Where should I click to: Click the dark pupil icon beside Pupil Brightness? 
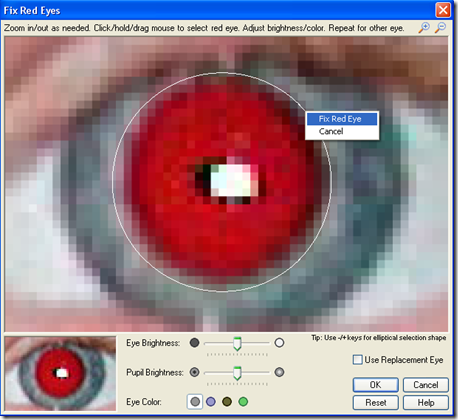click(x=194, y=372)
